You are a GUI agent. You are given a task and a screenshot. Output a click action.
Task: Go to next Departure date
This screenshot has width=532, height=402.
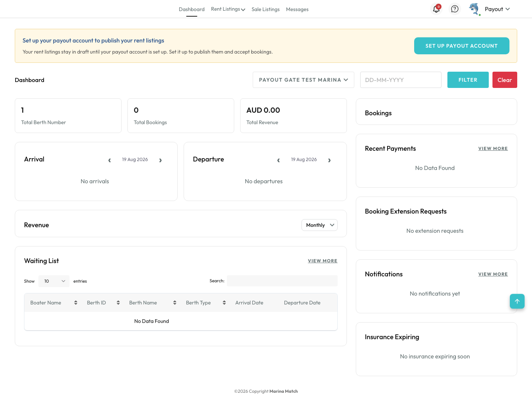point(329,160)
